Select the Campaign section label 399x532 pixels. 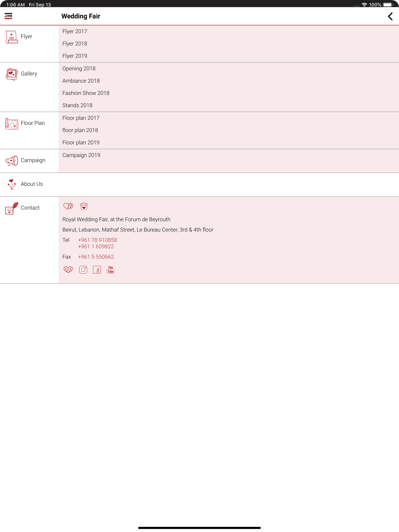tap(33, 160)
